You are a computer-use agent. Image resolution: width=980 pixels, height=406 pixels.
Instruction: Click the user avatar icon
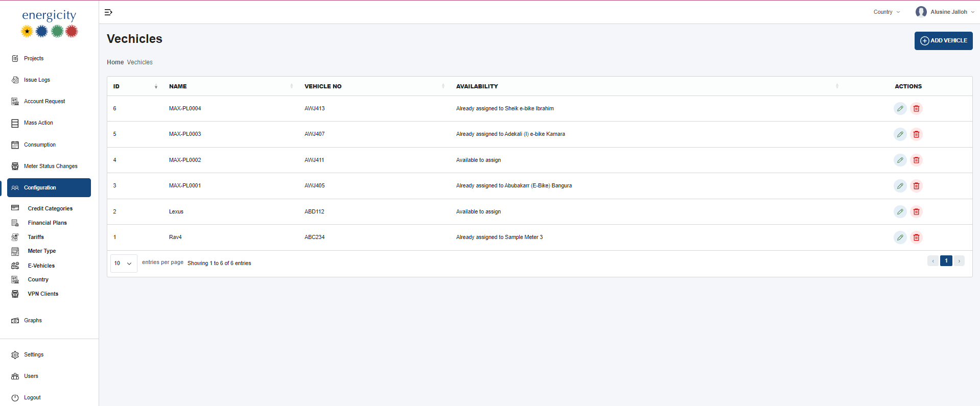click(921, 12)
